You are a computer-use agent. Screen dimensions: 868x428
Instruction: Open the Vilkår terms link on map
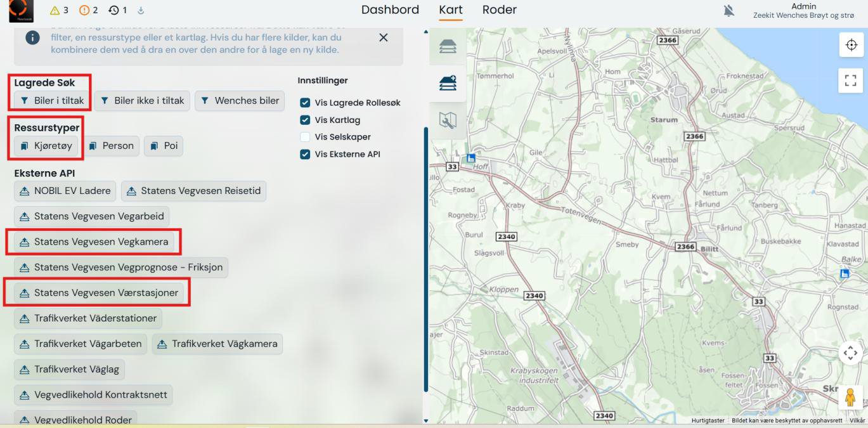click(857, 420)
